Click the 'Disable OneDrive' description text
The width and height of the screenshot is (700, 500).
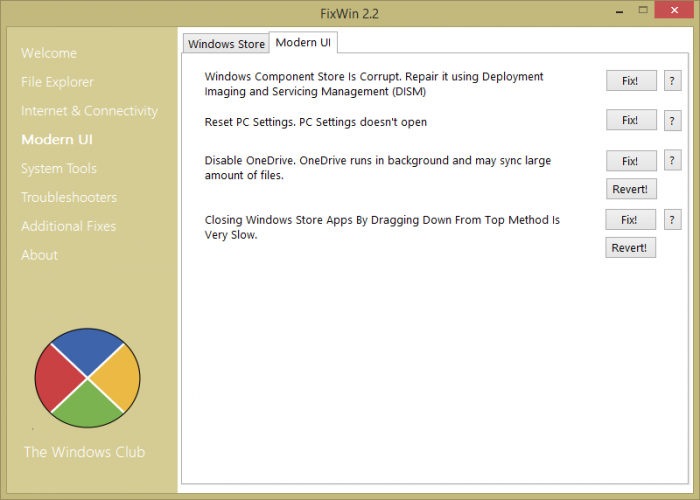coord(378,168)
